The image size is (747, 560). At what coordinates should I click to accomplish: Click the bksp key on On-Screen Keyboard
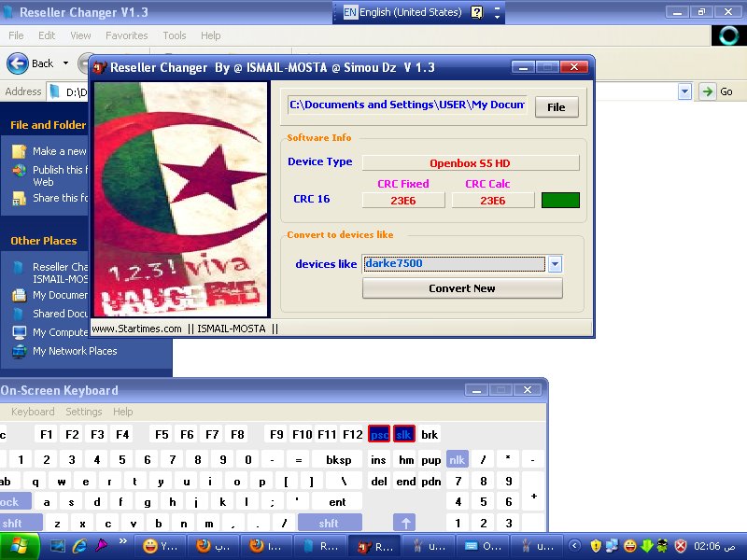click(339, 460)
